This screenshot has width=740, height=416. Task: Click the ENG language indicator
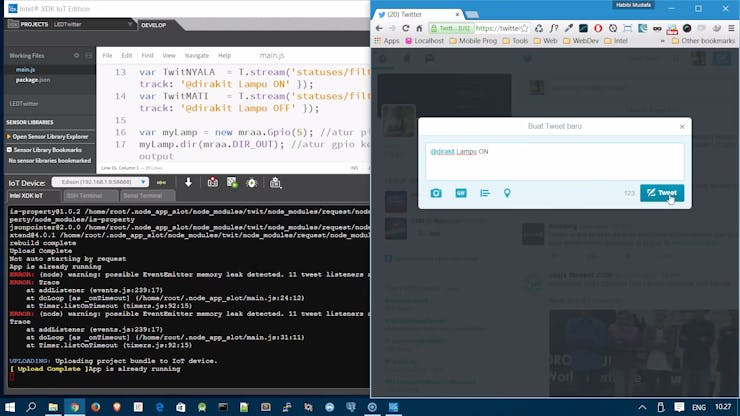[698, 407]
